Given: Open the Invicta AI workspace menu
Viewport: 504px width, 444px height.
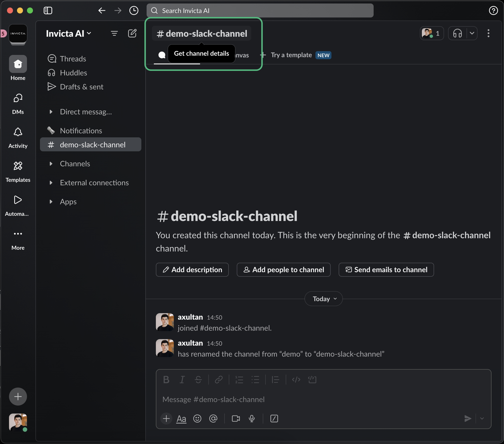Looking at the screenshot, I should 68,33.
